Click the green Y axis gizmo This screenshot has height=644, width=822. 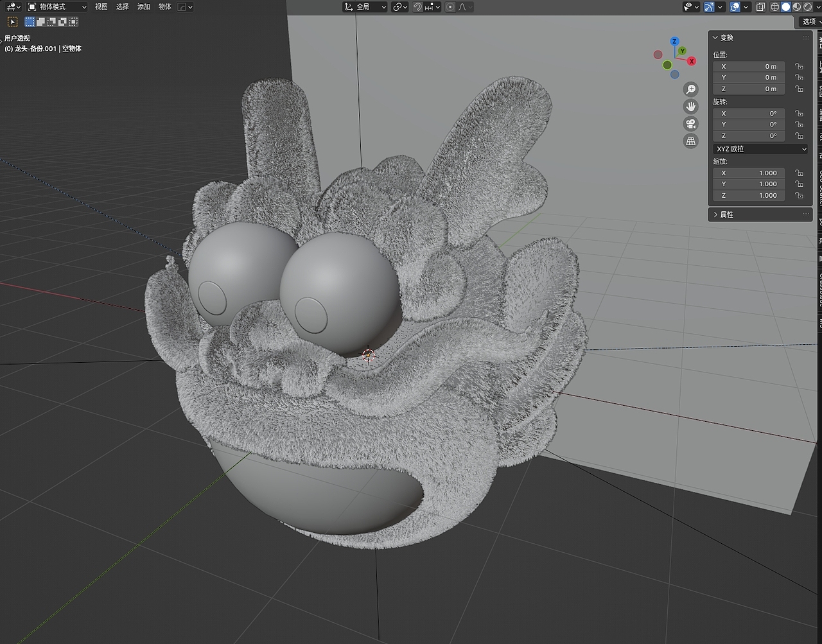click(682, 51)
